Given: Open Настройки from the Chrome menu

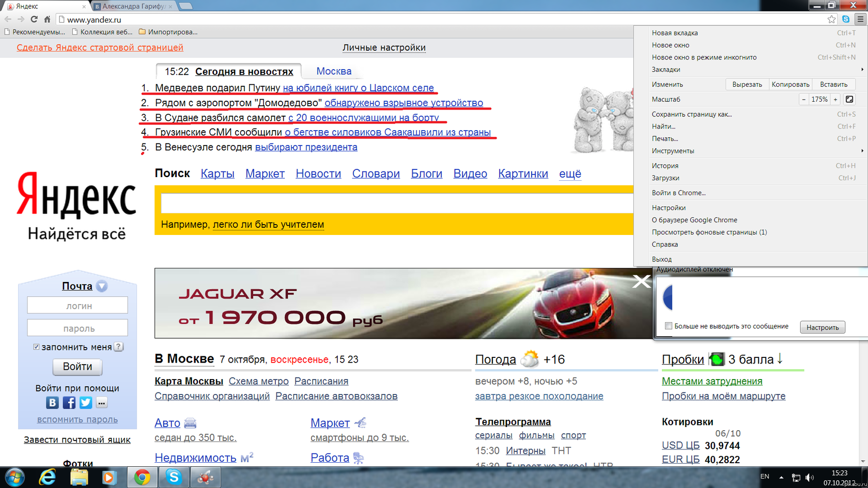Looking at the screenshot, I should (669, 208).
